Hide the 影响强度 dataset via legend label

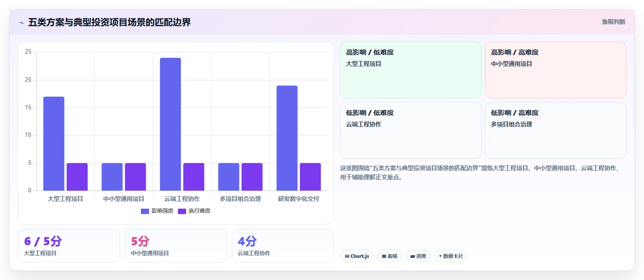click(x=162, y=211)
